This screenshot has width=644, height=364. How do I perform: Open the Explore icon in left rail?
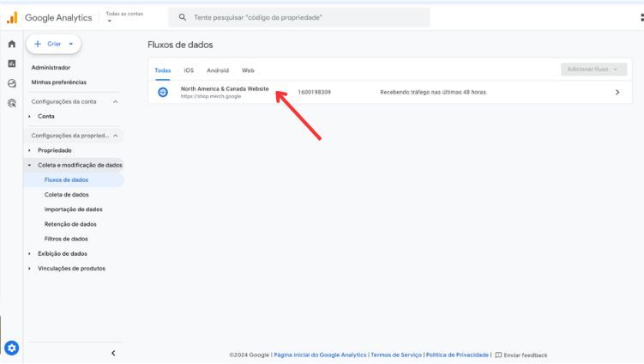12,83
